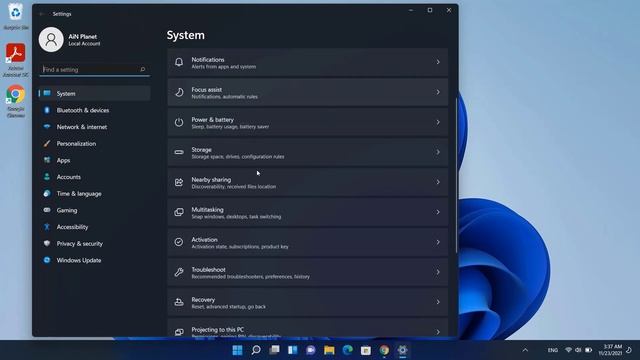640x360 pixels.
Task: Expand Activation row chevron
Action: tap(438, 242)
